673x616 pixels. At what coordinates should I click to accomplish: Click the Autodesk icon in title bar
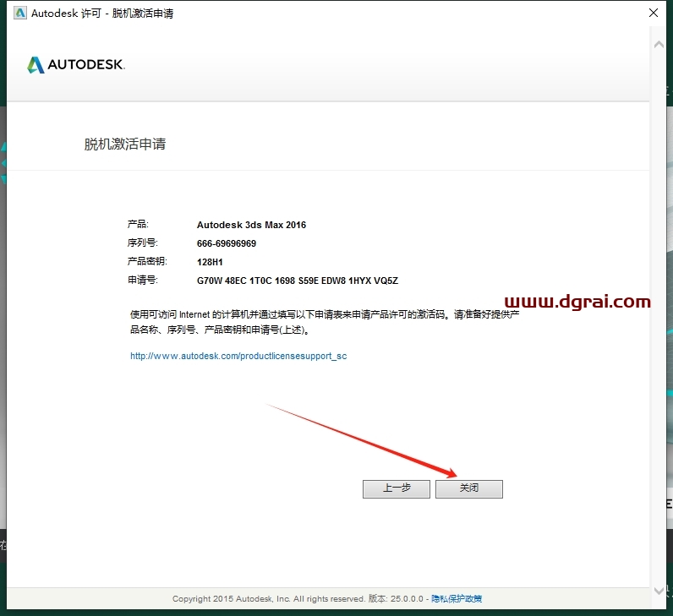coord(19,13)
